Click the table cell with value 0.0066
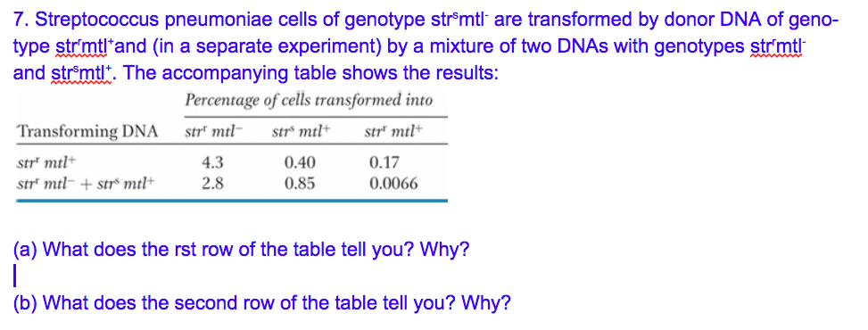 click(x=393, y=182)
